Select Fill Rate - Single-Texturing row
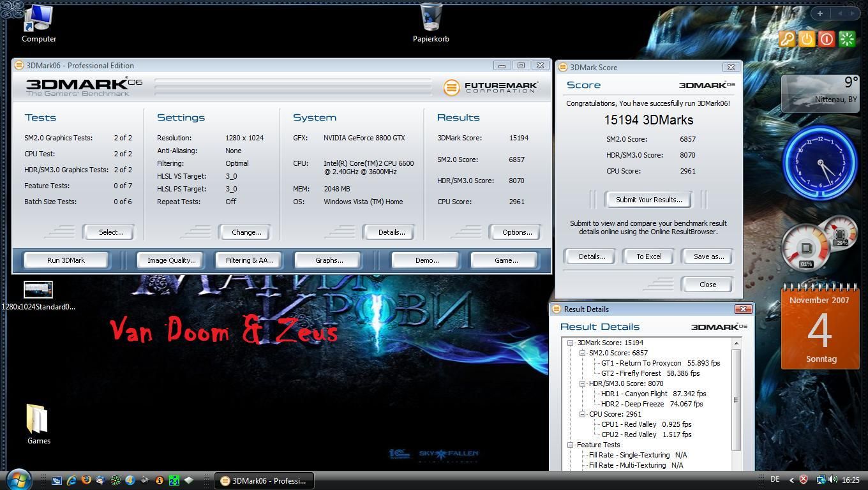The width and height of the screenshot is (868, 490). click(638, 455)
